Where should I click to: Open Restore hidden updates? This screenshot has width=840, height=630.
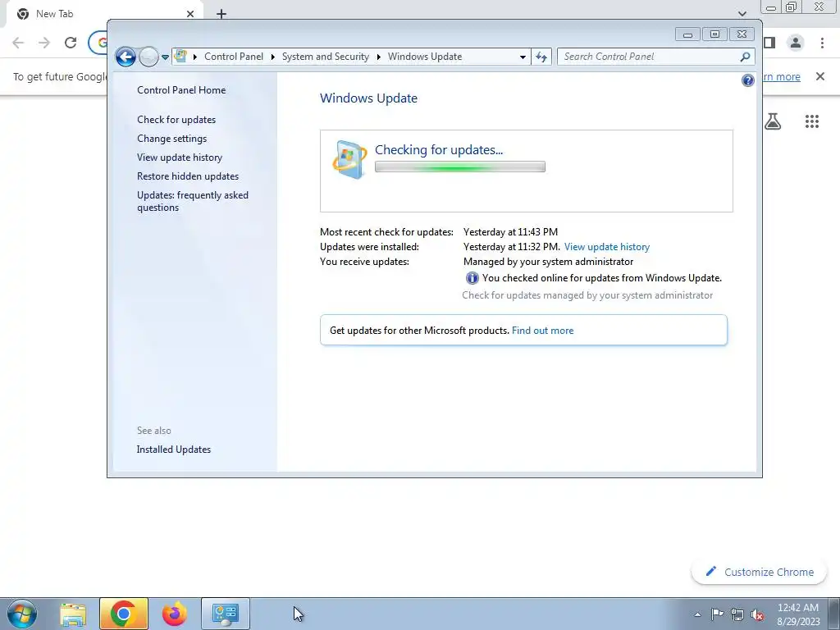pos(188,176)
